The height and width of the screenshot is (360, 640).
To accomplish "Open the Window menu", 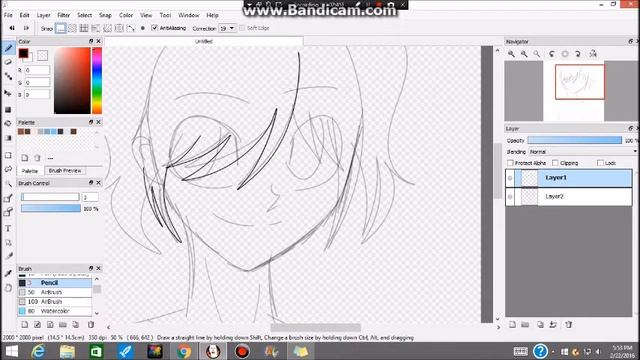I will [189, 15].
